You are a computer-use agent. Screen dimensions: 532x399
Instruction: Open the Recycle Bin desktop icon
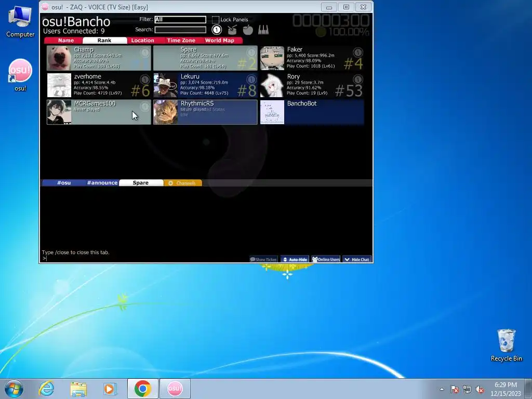[506, 345]
